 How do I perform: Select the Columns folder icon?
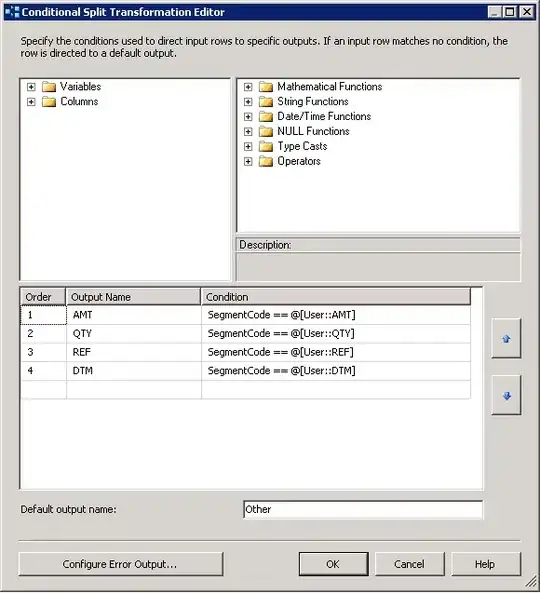point(49,102)
